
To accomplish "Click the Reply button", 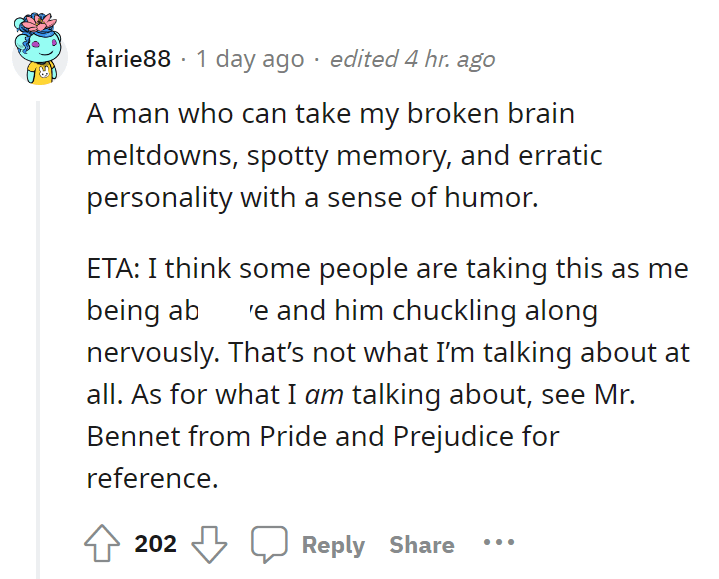I will coord(333,545).
